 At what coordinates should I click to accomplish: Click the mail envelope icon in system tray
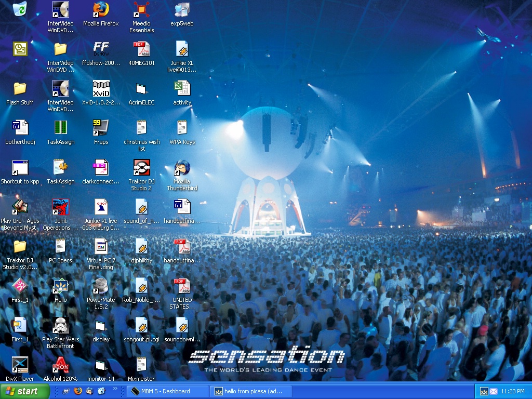click(494, 391)
